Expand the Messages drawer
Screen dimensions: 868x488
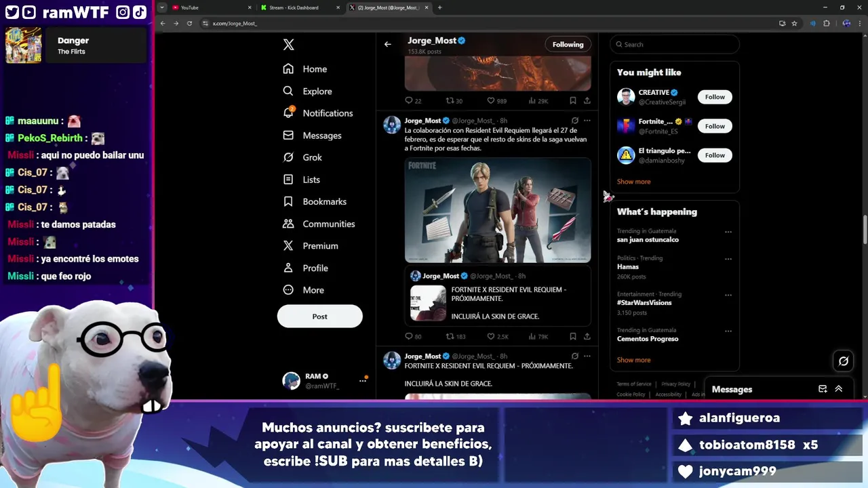point(839,389)
